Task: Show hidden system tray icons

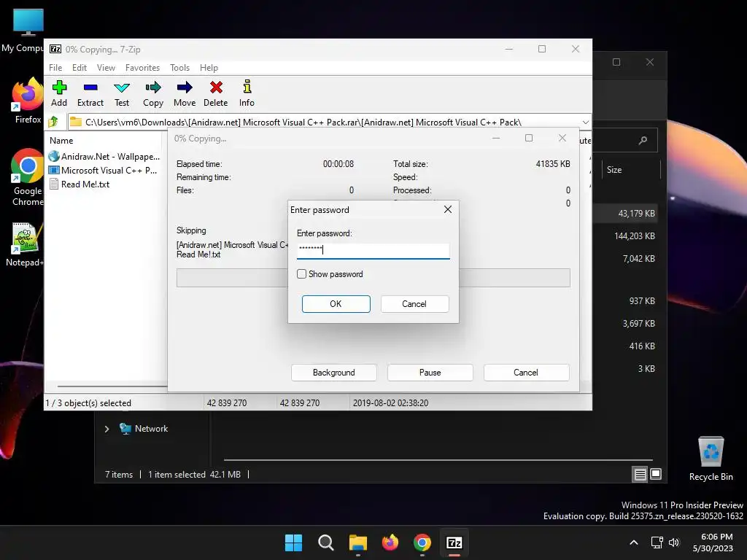Action: pyautogui.click(x=634, y=542)
